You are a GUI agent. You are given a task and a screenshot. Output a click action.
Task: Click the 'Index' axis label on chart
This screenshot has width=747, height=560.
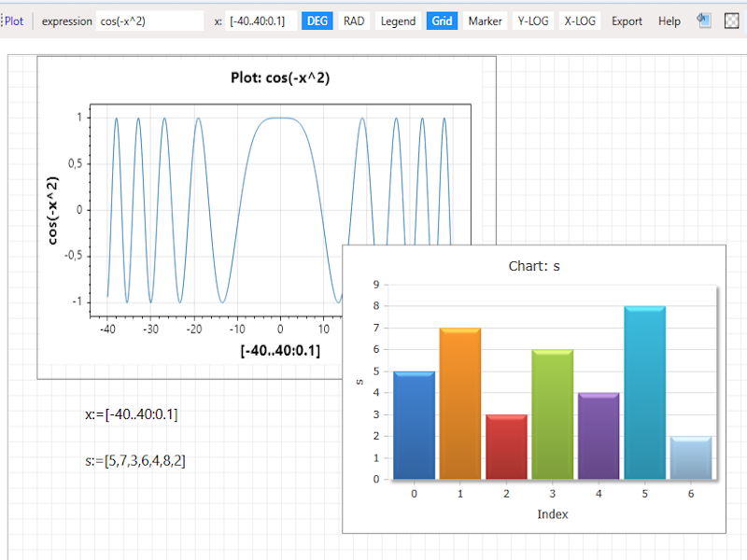[553, 514]
